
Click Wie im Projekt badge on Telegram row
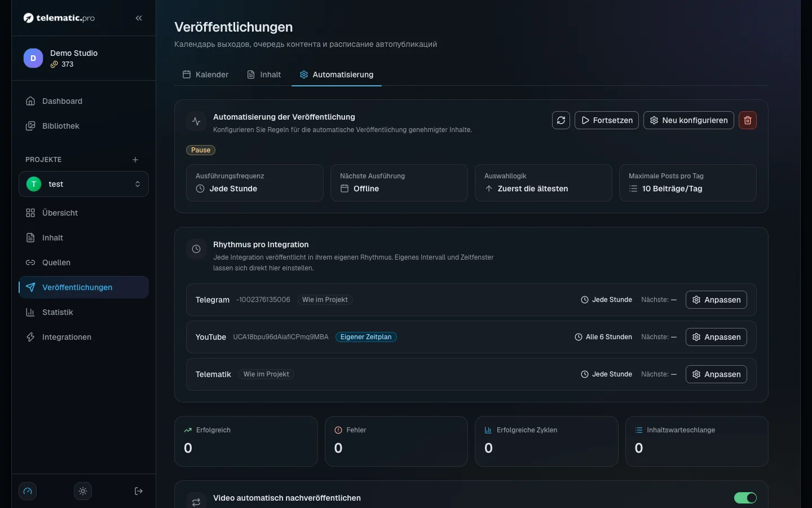click(325, 300)
